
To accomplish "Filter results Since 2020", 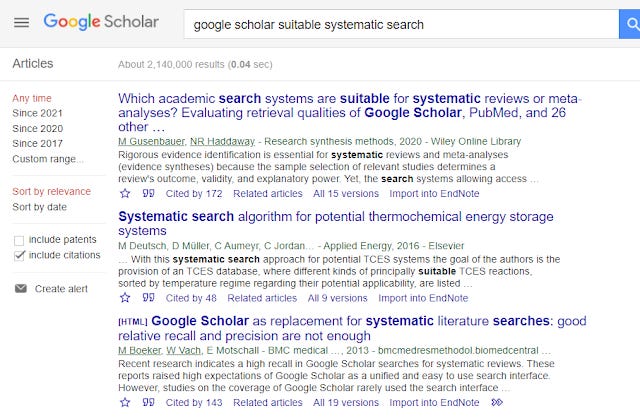I will [x=38, y=129].
